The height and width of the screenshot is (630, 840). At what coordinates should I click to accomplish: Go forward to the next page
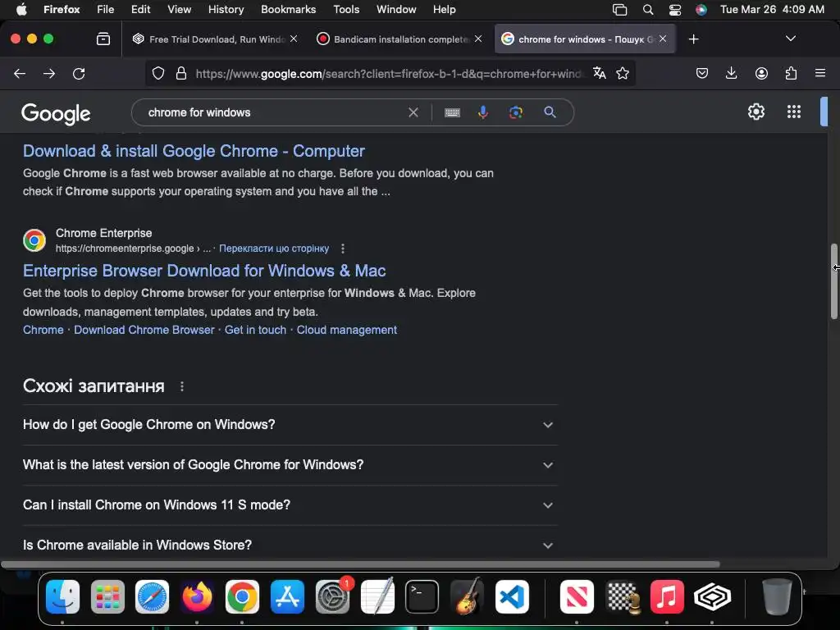click(49, 74)
